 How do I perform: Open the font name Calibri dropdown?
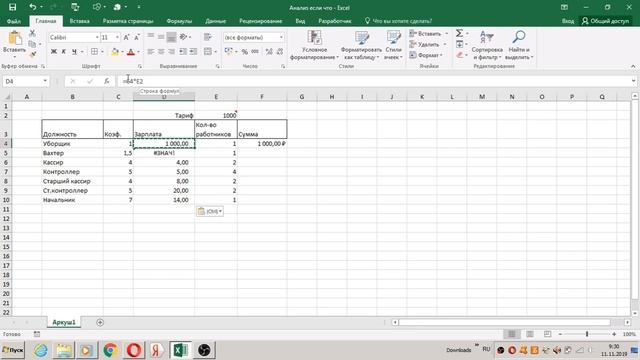pos(97,37)
